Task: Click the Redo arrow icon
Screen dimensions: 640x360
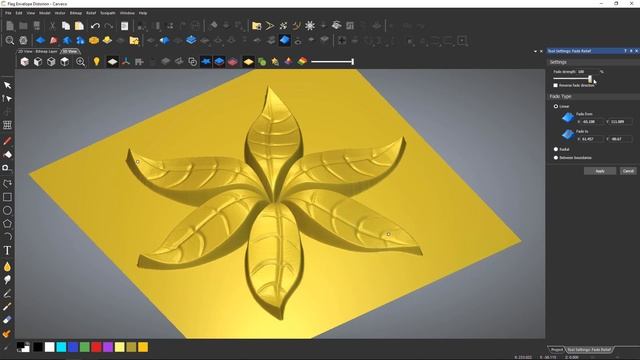Action: tap(109, 26)
